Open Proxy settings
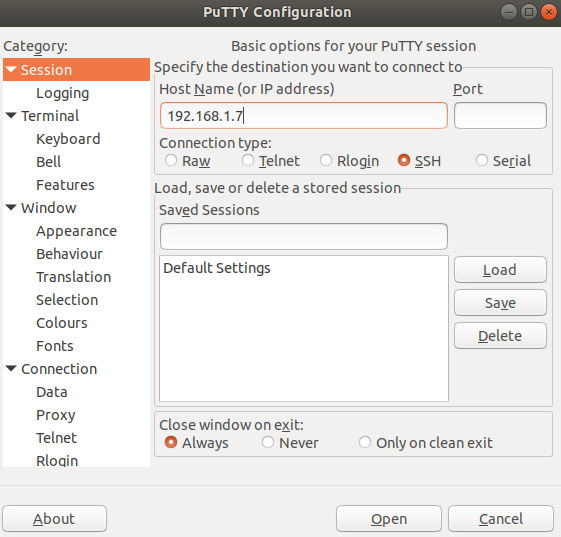 [55, 415]
